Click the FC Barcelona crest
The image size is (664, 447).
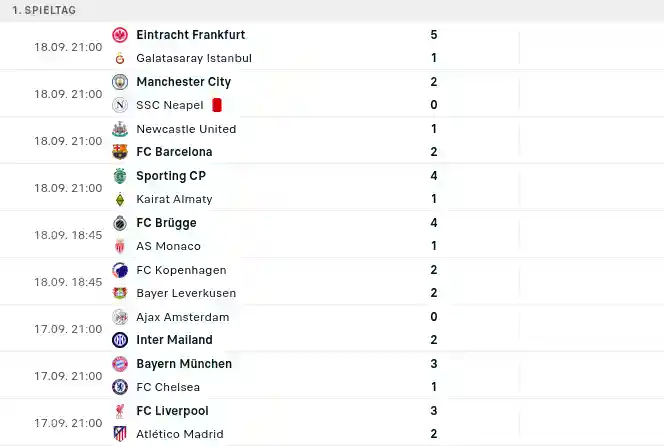(x=120, y=152)
